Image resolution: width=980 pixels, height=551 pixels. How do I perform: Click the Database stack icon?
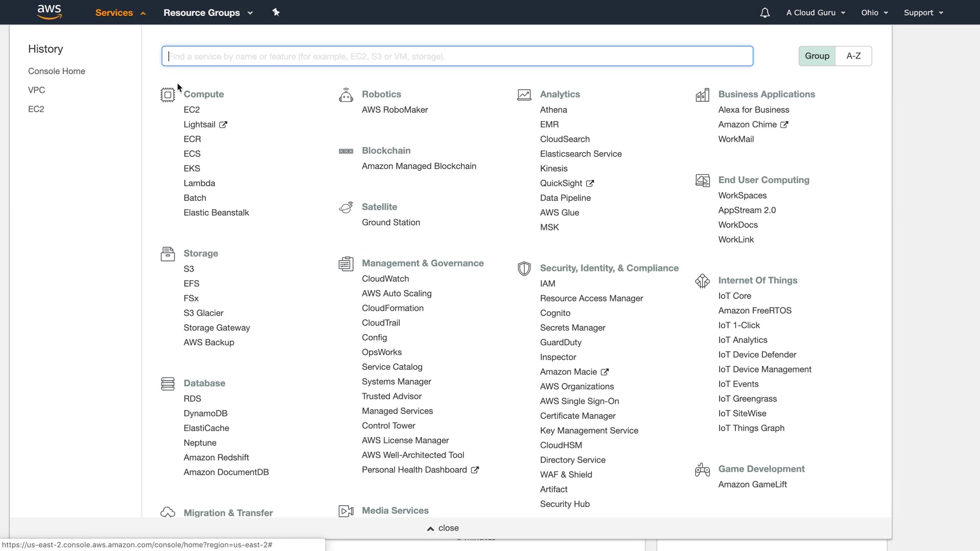(x=167, y=384)
